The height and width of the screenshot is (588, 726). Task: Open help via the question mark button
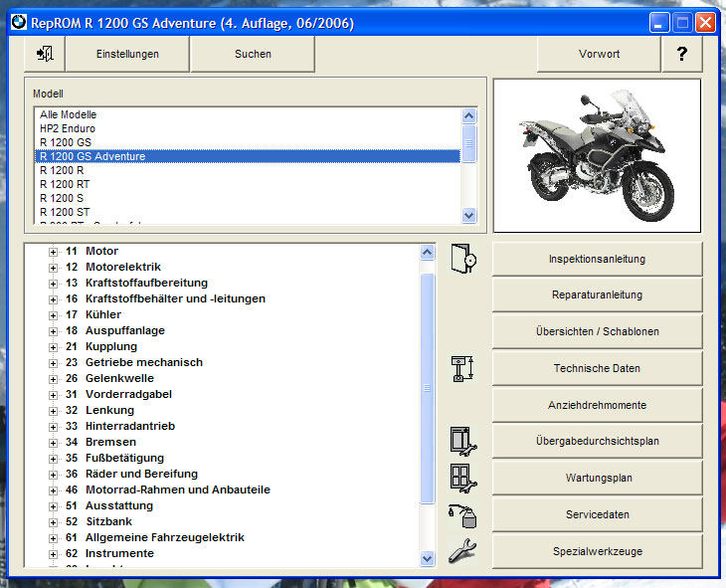pyautogui.click(x=681, y=54)
